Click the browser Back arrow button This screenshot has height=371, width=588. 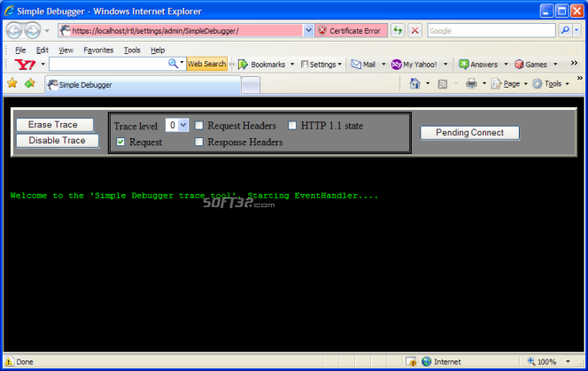coord(15,30)
